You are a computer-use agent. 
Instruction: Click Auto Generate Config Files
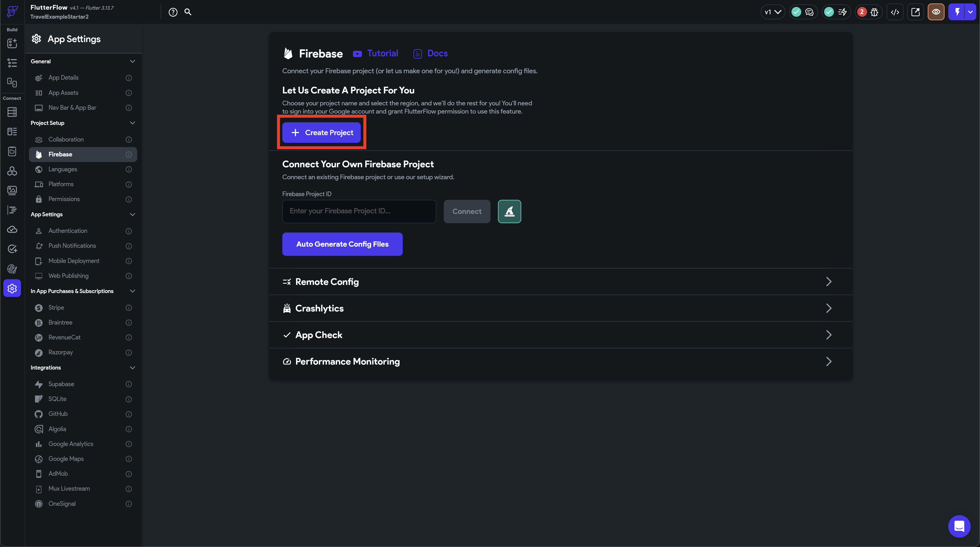point(342,244)
